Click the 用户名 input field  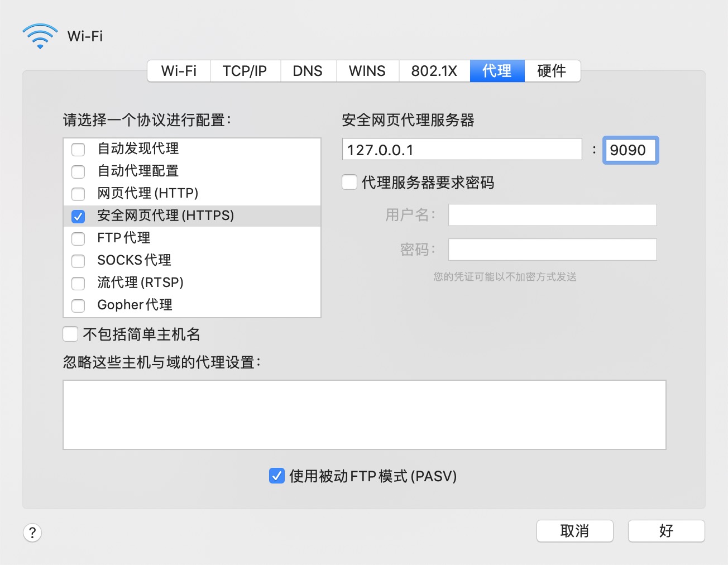553,215
